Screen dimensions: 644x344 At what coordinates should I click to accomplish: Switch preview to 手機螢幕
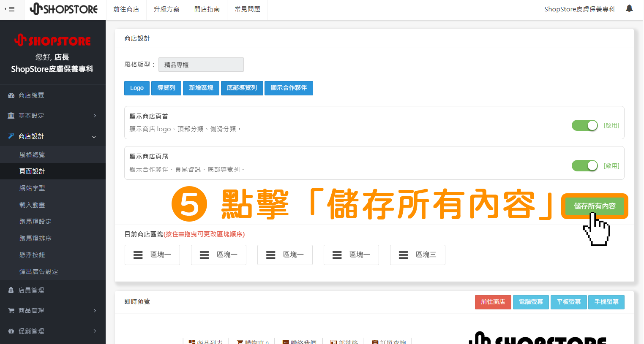tap(606, 302)
